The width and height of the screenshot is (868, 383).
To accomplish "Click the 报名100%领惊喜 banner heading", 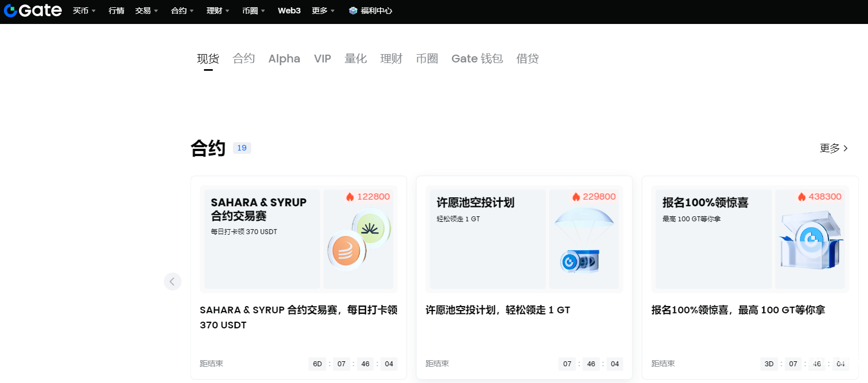I will coord(705,202).
